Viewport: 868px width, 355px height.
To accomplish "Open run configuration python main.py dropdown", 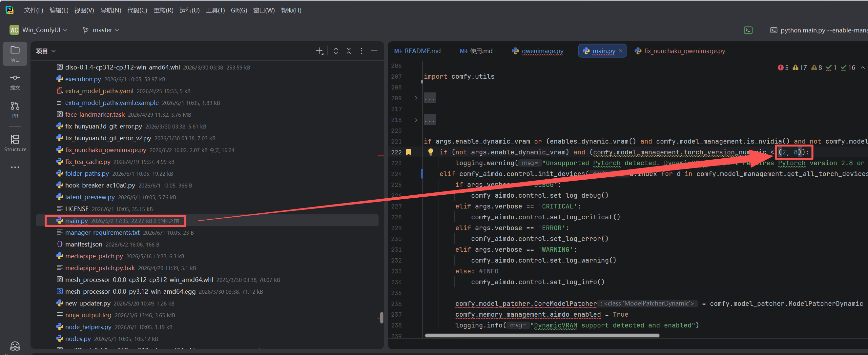I will click(819, 30).
